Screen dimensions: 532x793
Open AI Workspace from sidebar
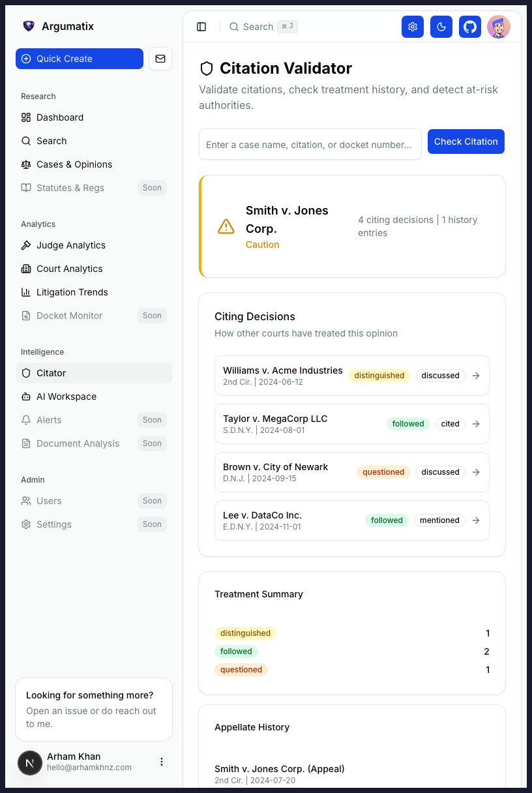pos(66,396)
